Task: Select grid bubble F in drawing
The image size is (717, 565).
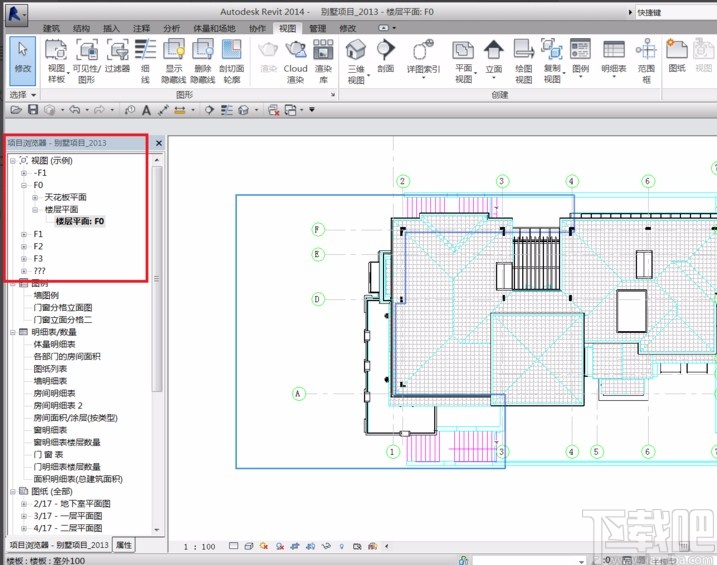Action: pyautogui.click(x=317, y=229)
